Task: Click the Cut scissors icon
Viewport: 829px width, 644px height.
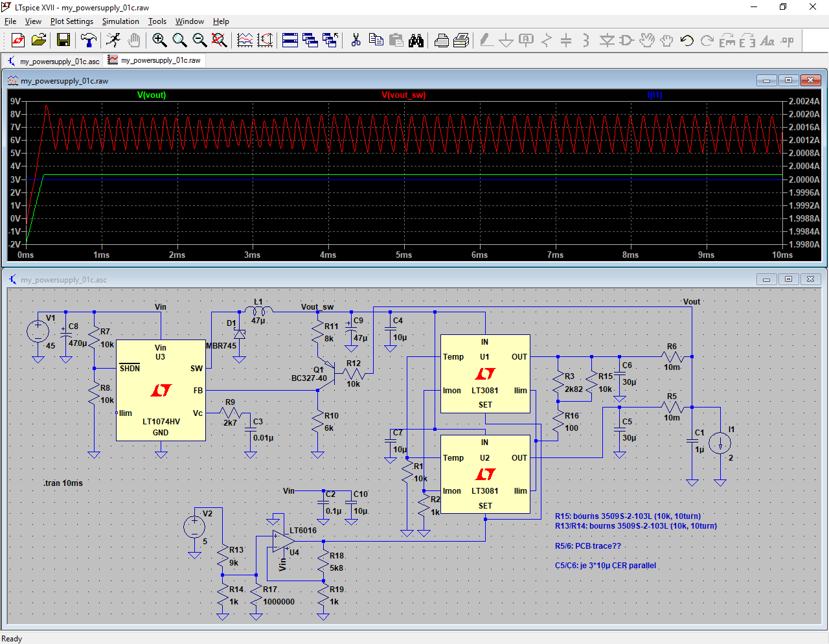Action: tap(356, 40)
